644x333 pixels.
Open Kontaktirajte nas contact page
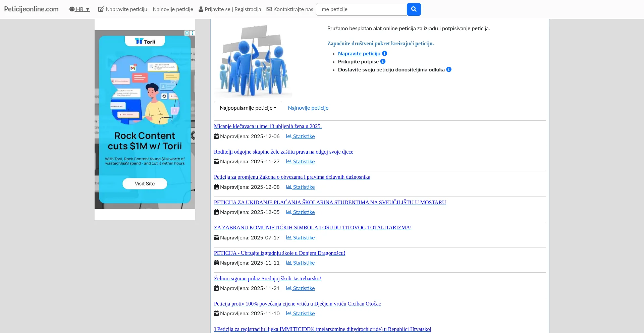(x=290, y=9)
